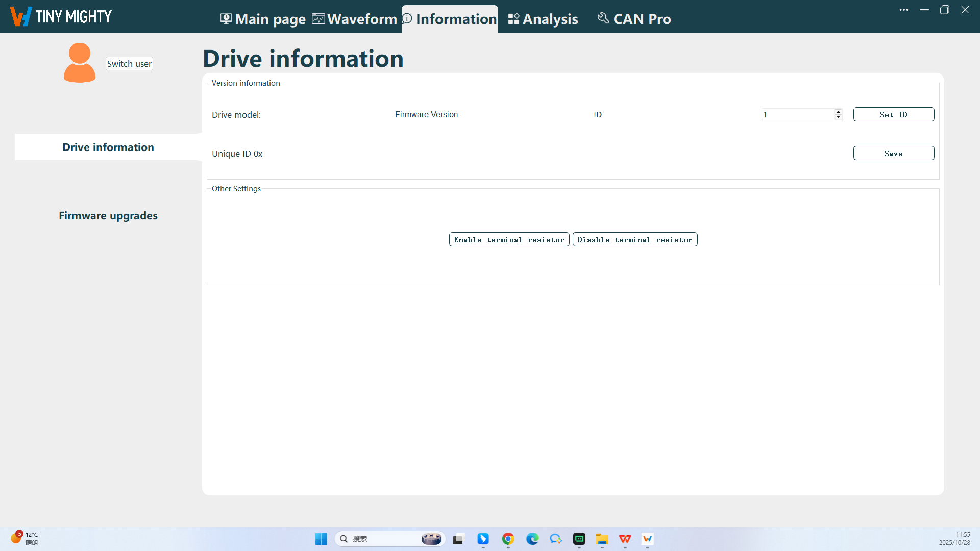Select Firmware upgrades in sidebar
980x551 pixels.
click(108, 216)
